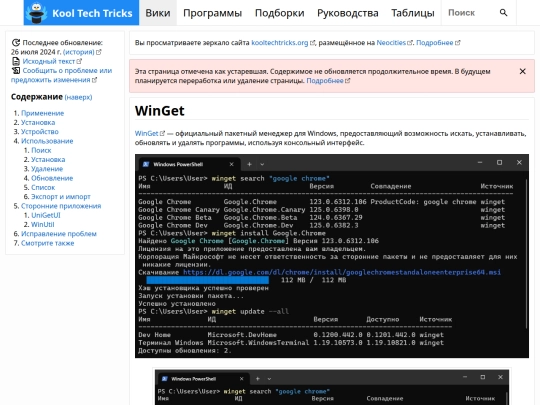Click the minimize icon of the first terminal screenshot

coord(480,163)
